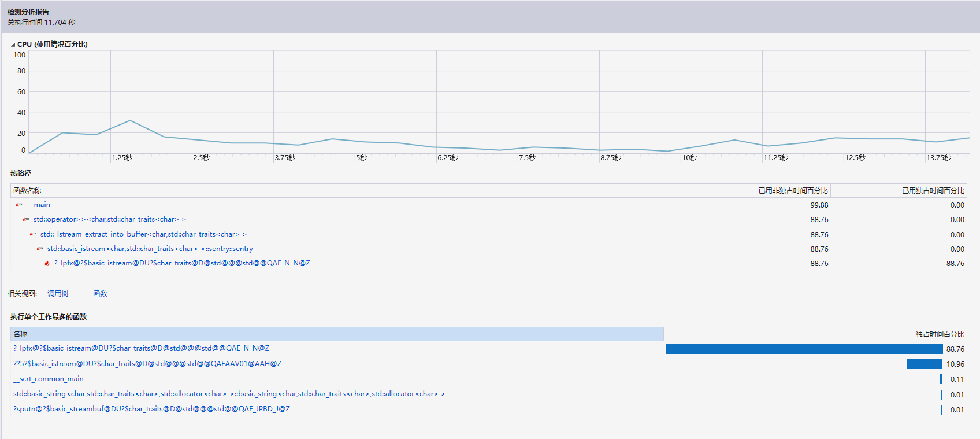Image resolution: width=980 pixels, height=439 pixels.
Task: Open __scrt_common_main in top functions list
Action: [49, 379]
